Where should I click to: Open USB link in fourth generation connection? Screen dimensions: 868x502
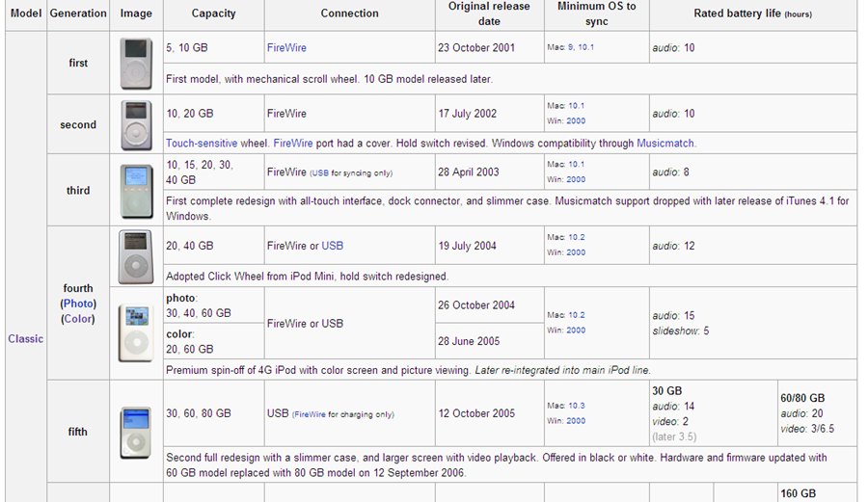(x=332, y=246)
